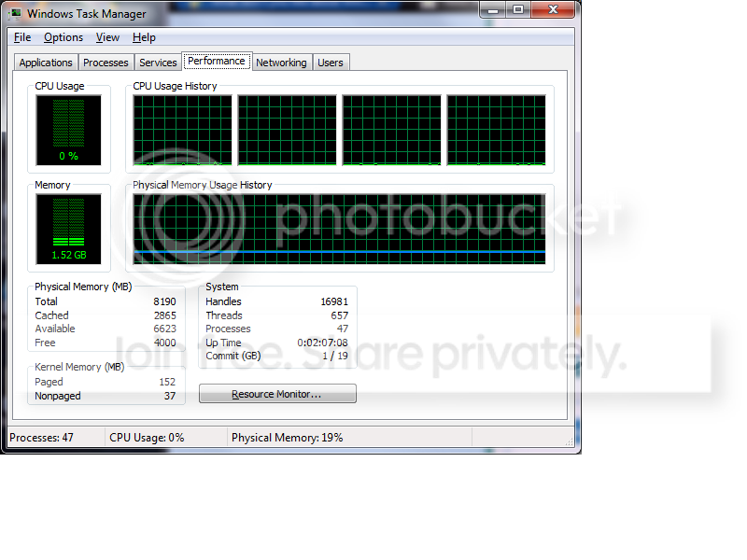Click the first CPU usage history graph

183,130
